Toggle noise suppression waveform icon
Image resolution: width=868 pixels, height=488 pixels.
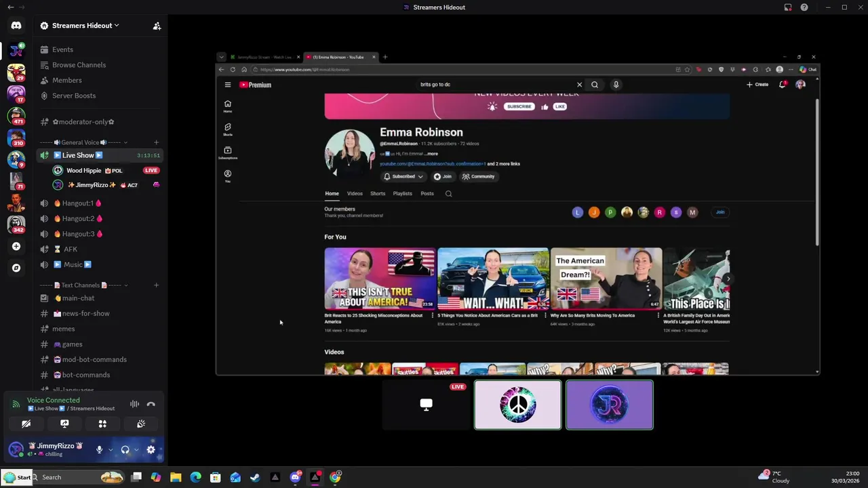click(134, 404)
